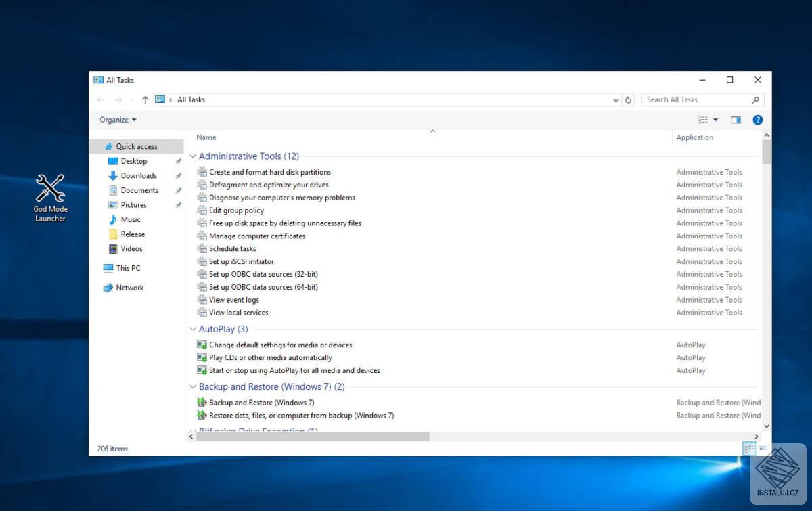Click the Search All Tasks field
This screenshot has height=511, width=812.
pos(697,99)
